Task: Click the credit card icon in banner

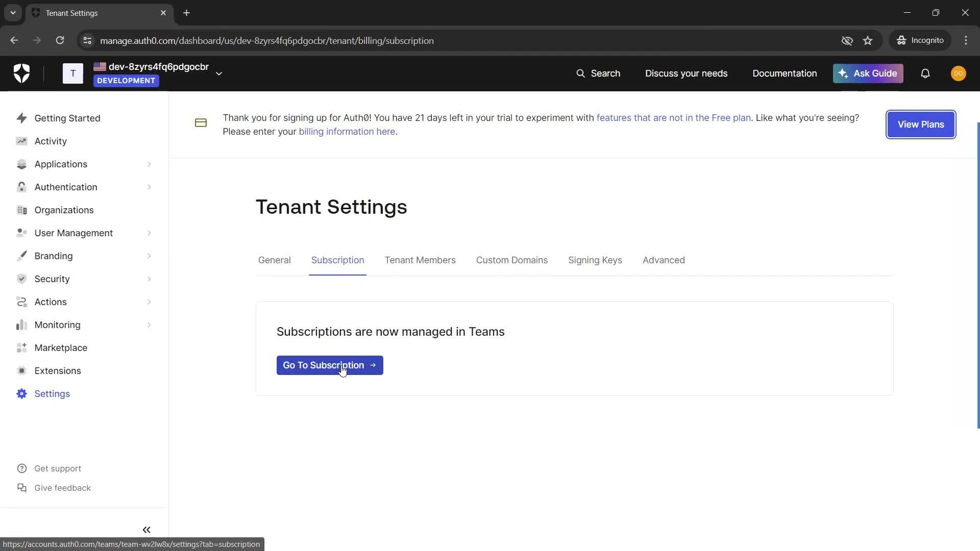Action: (201, 123)
